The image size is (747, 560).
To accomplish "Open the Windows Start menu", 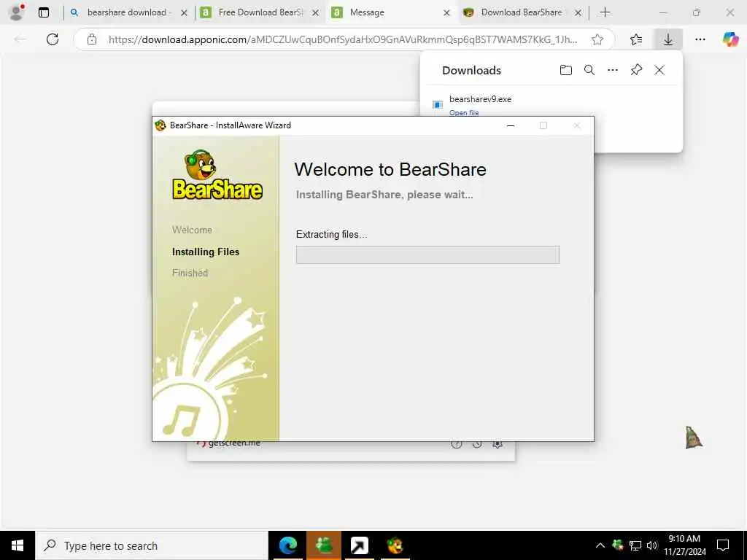I will [x=18, y=545].
